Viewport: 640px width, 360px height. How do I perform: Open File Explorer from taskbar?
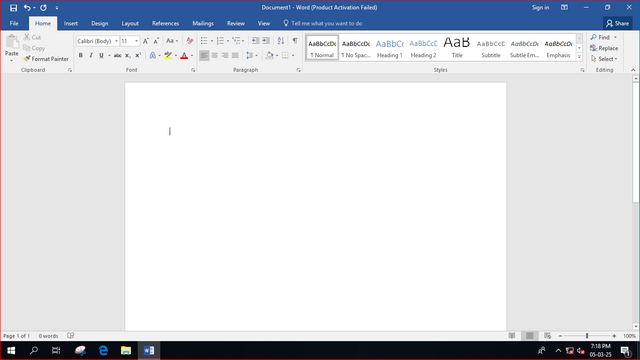coord(126,350)
